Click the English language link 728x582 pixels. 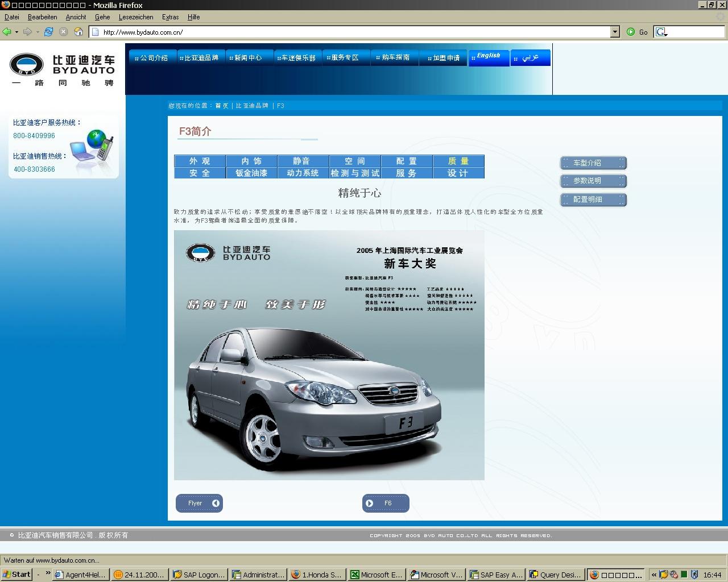(489, 56)
